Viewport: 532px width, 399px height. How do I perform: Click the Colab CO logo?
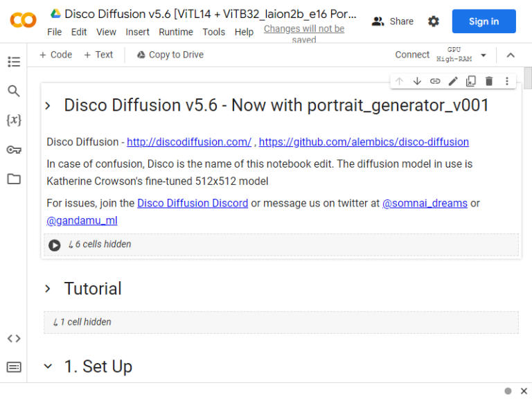[x=23, y=20]
